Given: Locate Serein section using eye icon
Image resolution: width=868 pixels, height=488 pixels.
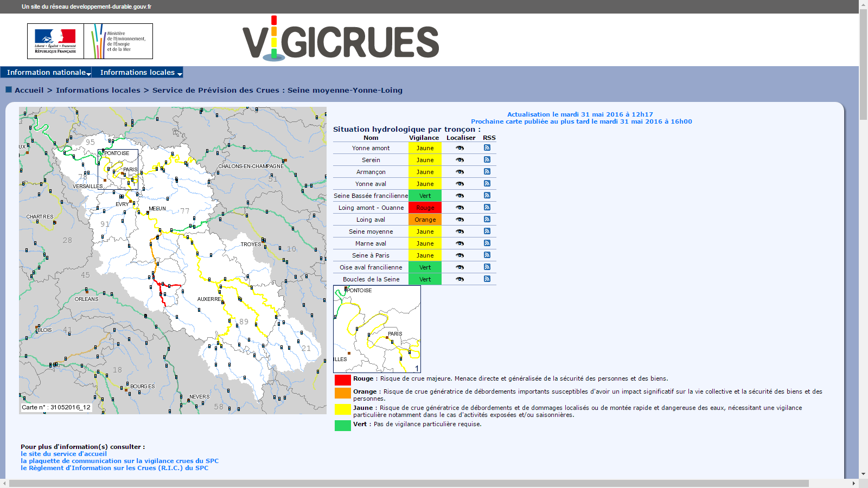Looking at the screenshot, I should click(x=460, y=160).
